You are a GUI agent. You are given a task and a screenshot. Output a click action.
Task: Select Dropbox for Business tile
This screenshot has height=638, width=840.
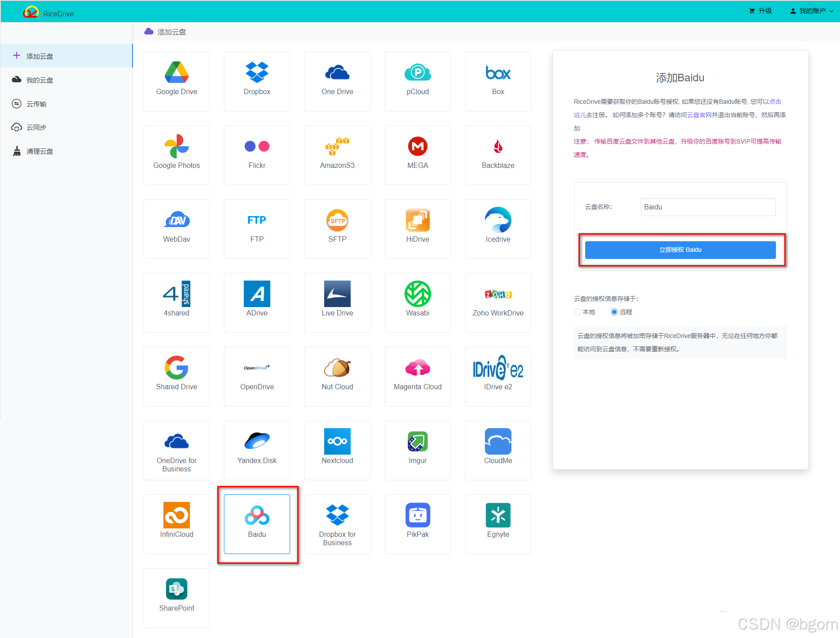[x=337, y=524]
